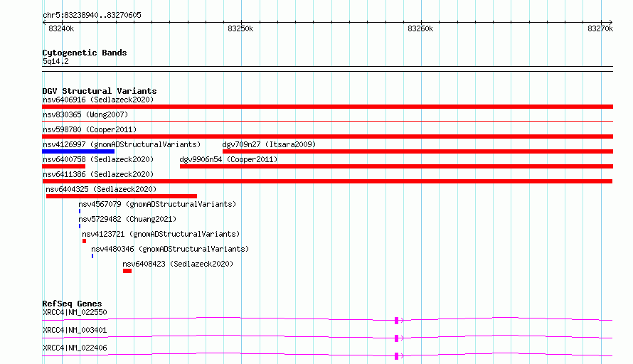Open the nsv830365 (Wong2007) variant label

[x=85, y=114]
